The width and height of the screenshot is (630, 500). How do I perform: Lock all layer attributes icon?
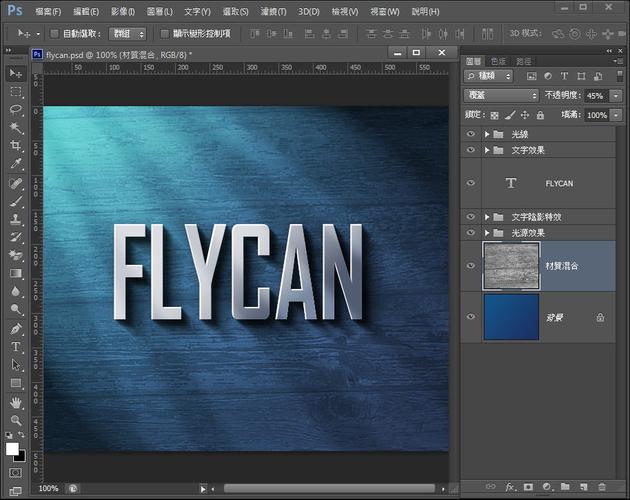pos(540,115)
